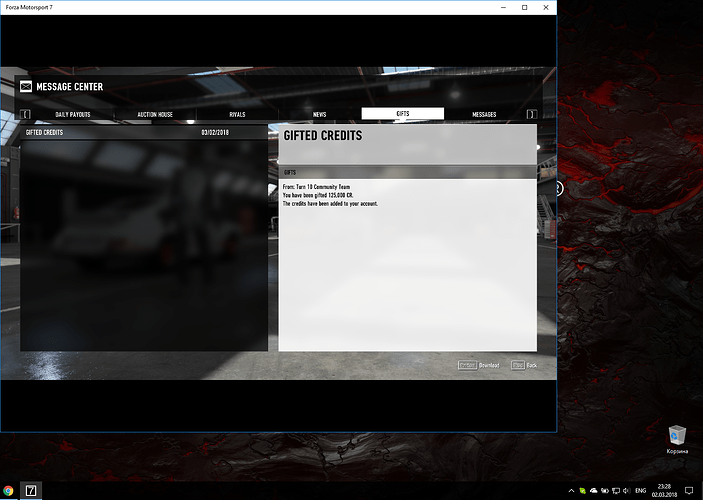Switch to the News tab
The width and height of the screenshot is (703, 500).
click(320, 114)
